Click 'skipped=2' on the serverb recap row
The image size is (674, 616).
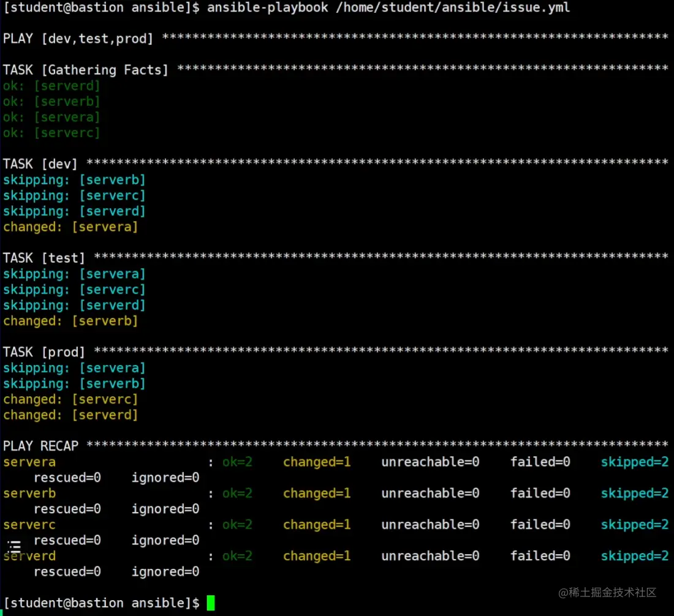(634, 494)
